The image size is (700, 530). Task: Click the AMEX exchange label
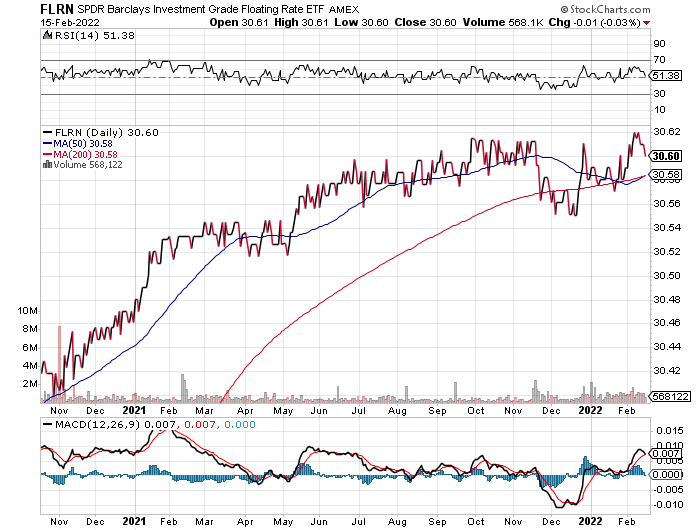click(344, 9)
